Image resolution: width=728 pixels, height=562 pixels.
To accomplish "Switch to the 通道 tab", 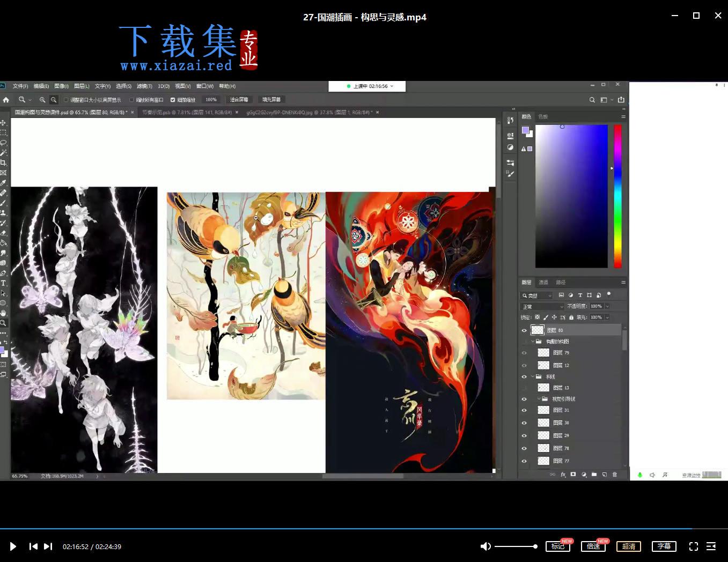I will point(543,282).
